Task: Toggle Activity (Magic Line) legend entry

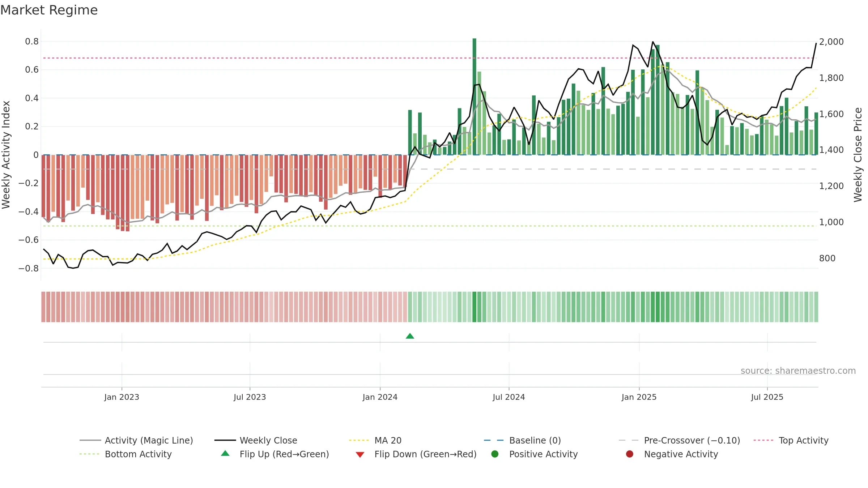Action: (x=136, y=440)
